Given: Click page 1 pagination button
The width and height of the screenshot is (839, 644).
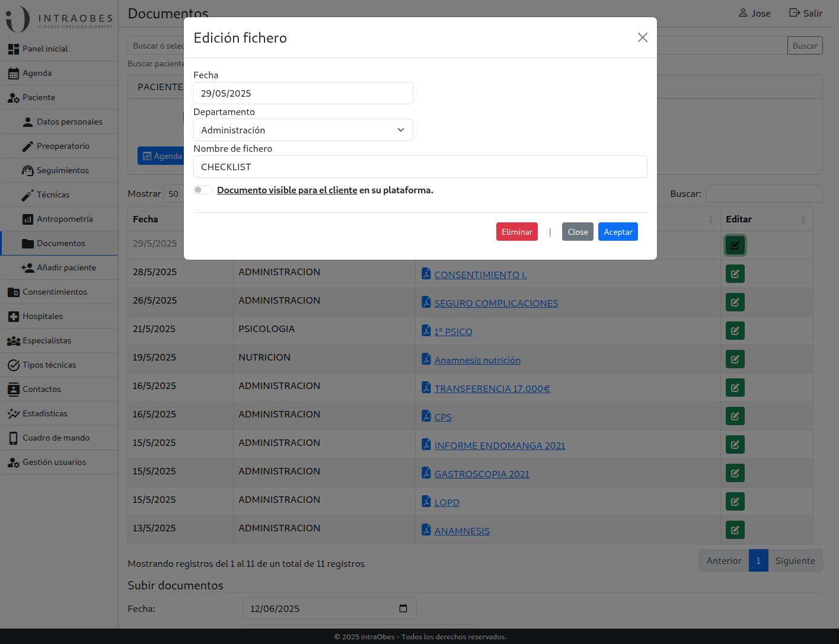Looking at the screenshot, I should point(758,561).
